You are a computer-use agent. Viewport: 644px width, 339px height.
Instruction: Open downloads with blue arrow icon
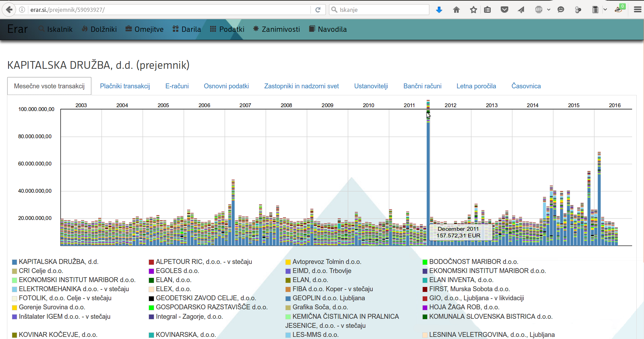pos(439,10)
